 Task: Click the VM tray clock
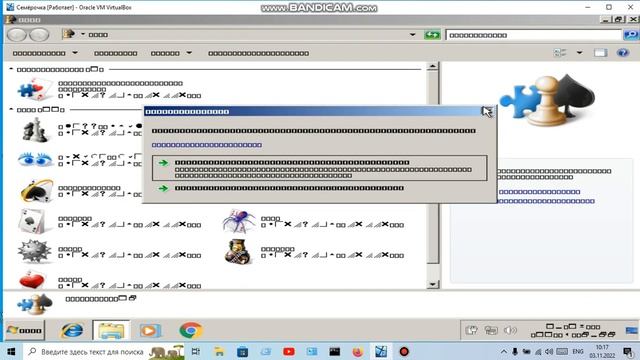(x=573, y=330)
